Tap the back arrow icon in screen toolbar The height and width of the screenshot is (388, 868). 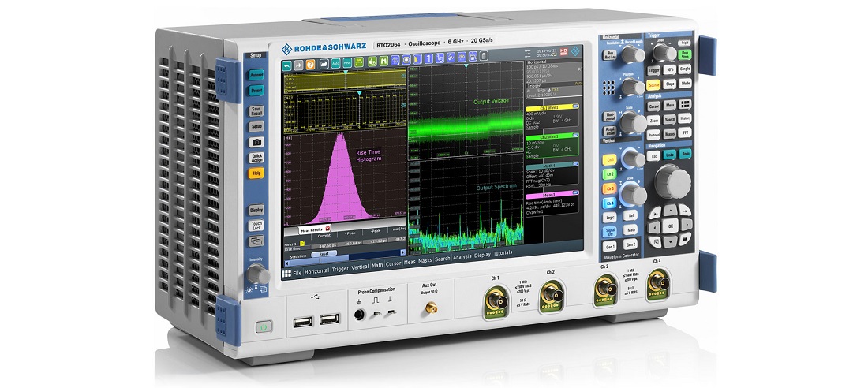286,66
